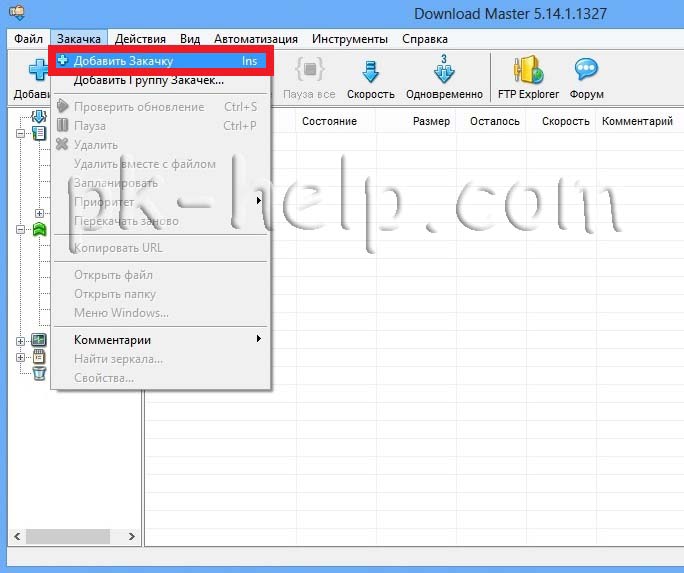Expand the calendar list tree node
This screenshot has height=573, width=684.
21,358
